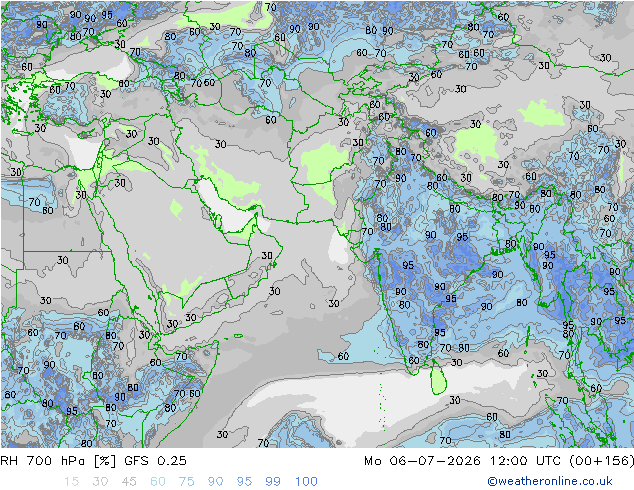Screen dimensions: 634x490
Task: Click the date 'Mo 06-07-2026'
Action: (x=422, y=461)
